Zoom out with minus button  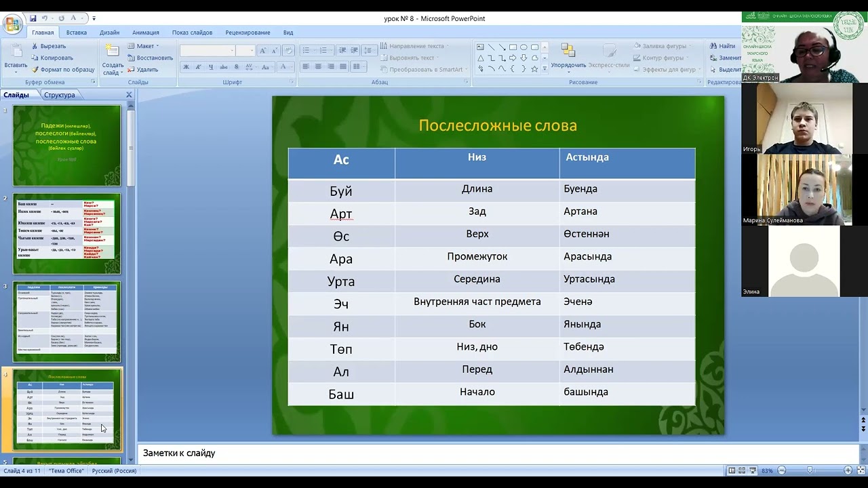(781, 470)
